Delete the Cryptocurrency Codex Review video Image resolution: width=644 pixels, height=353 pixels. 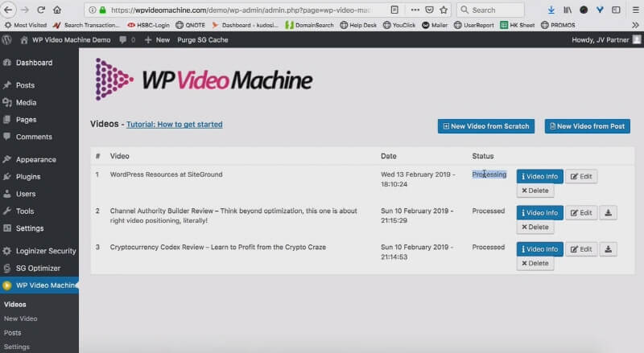pos(535,264)
